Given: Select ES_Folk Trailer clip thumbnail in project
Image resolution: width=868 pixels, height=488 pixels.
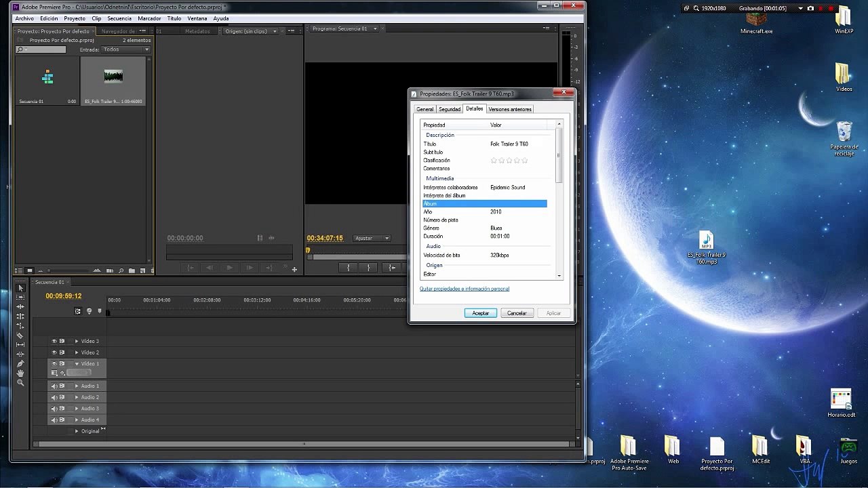Looking at the screenshot, I should 113,77.
